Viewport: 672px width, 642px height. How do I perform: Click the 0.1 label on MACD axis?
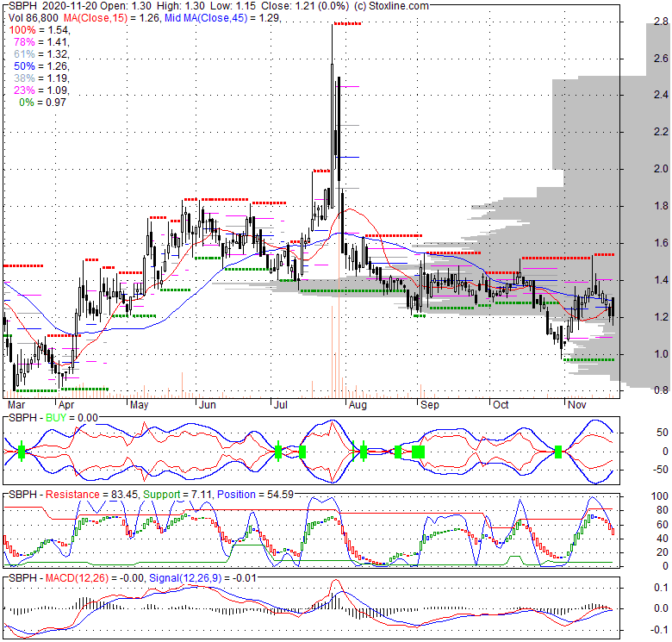661,588
